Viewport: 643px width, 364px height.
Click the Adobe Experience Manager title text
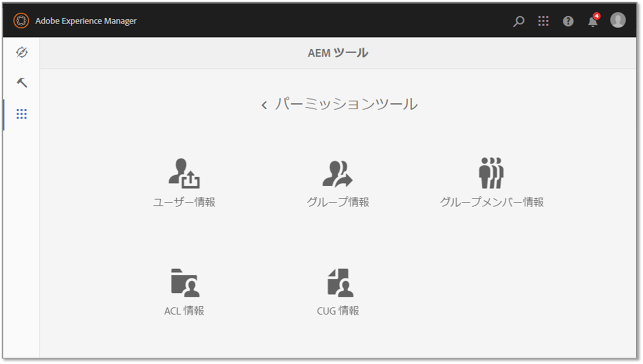click(x=86, y=21)
